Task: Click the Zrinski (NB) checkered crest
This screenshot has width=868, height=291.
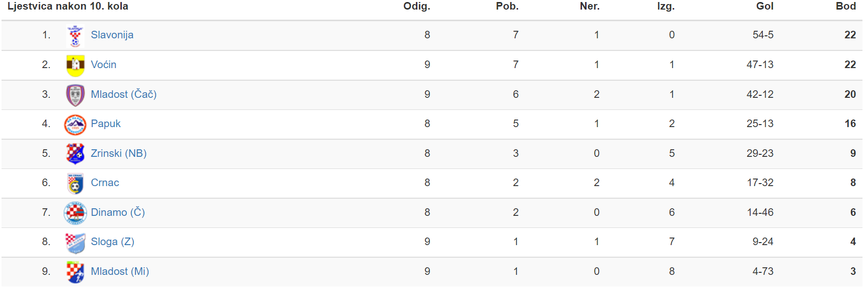Action: click(76, 154)
